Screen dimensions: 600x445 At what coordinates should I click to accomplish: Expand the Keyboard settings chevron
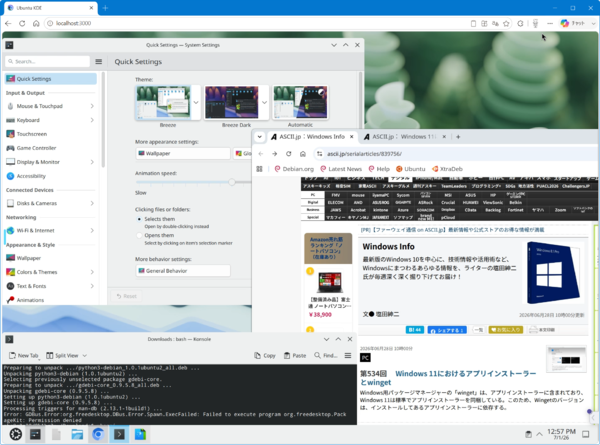coord(92,120)
